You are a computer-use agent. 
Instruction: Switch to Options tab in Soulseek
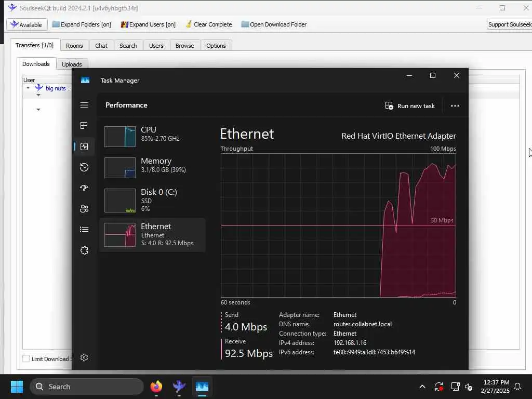coord(216,46)
